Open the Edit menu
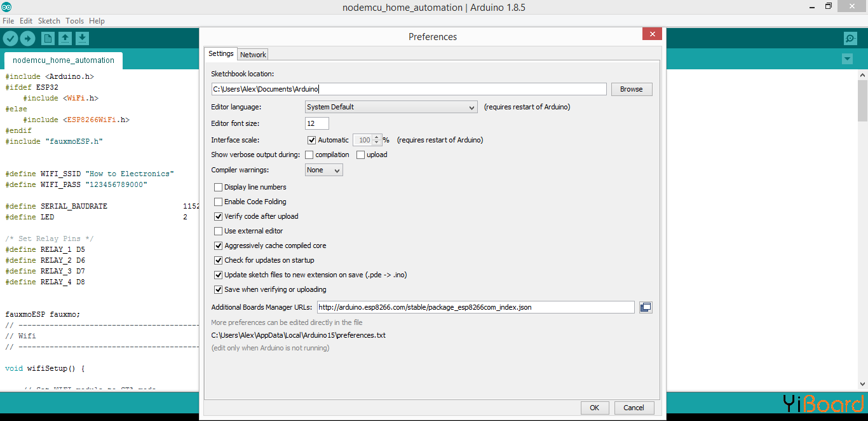868x421 pixels. [26, 21]
